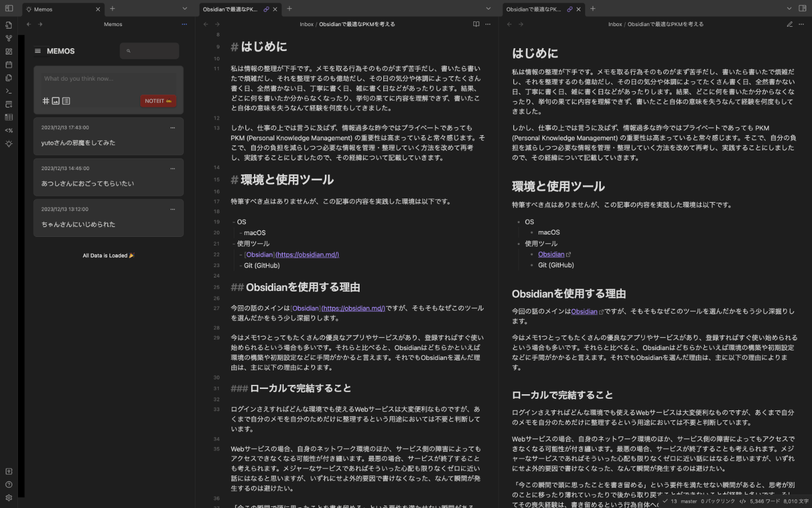Click linked-tab icon on middle pane tab
The width and height of the screenshot is (812, 508).
[x=266, y=9]
